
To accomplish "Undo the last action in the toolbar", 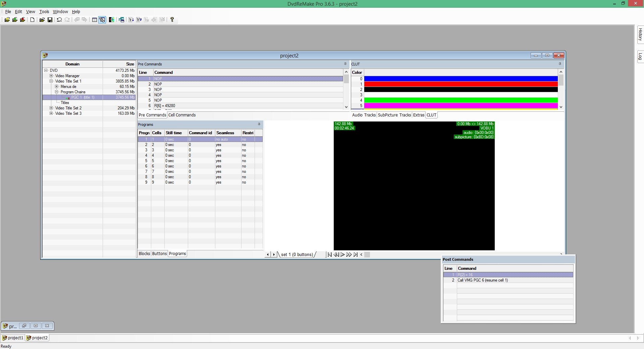I will [59, 20].
